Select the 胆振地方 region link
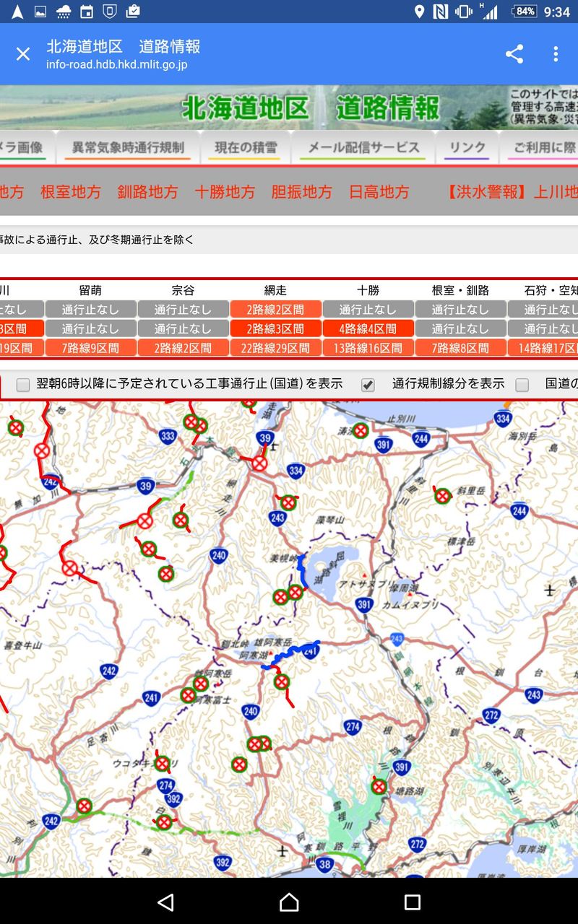The height and width of the screenshot is (924, 578). point(301,192)
